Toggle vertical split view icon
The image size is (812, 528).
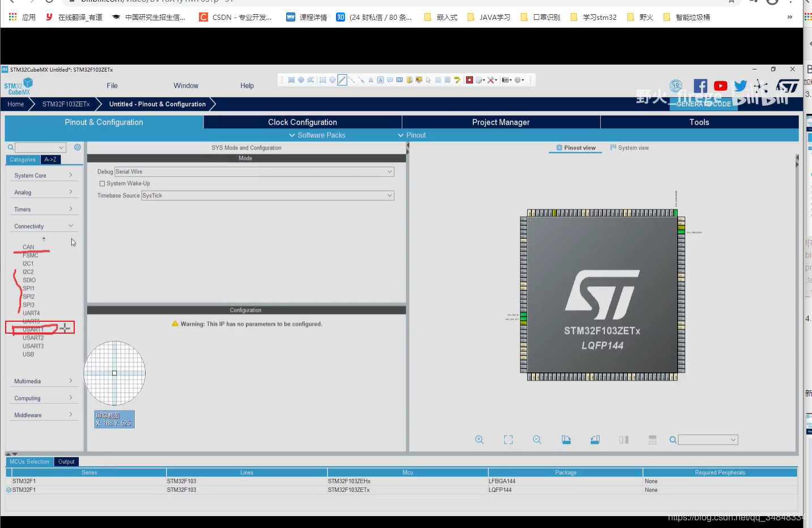[x=624, y=440]
